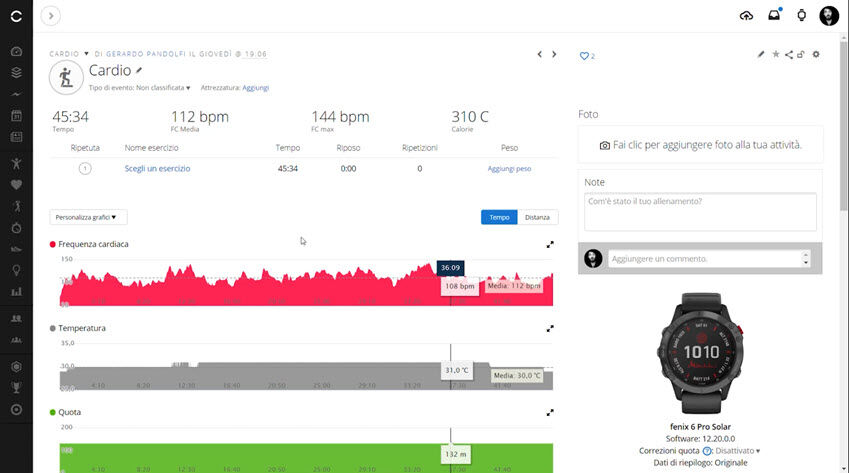Click the Note text field
Screen dimensions: 849x473
[700, 211]
